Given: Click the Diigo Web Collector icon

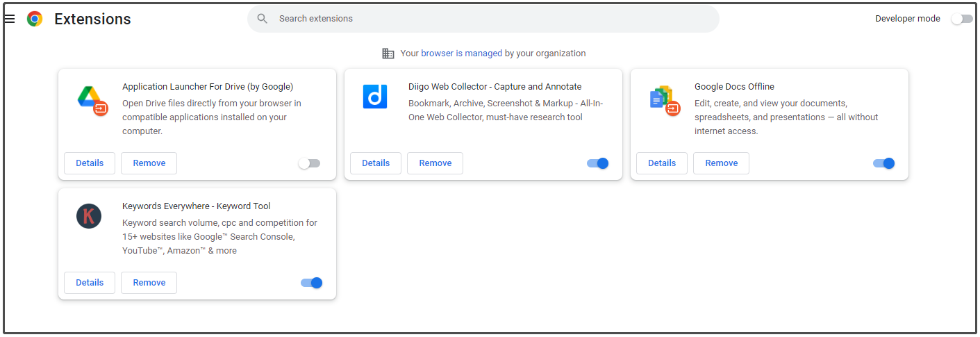Looking at the screenshot, I should [x=375, y=97].
